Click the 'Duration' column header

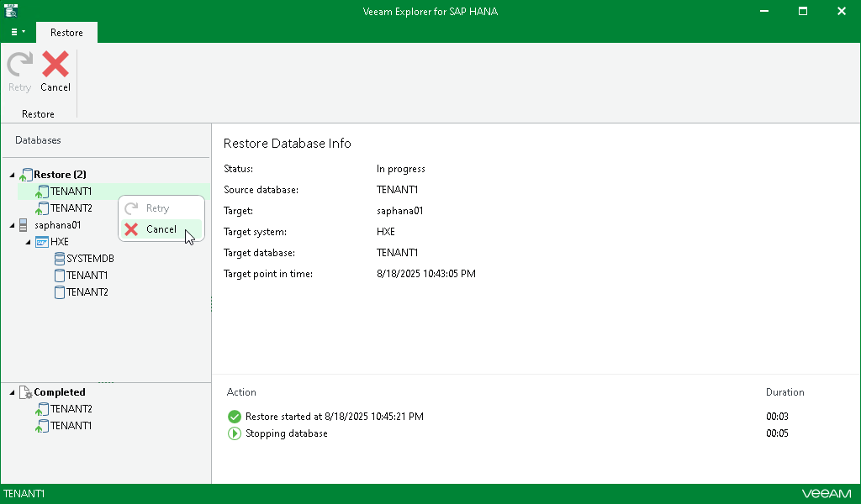[784, 392]
